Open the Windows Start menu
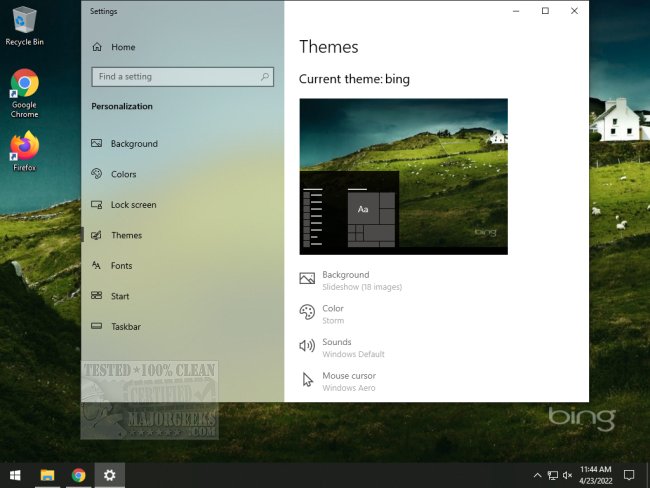 coord(15,475)
